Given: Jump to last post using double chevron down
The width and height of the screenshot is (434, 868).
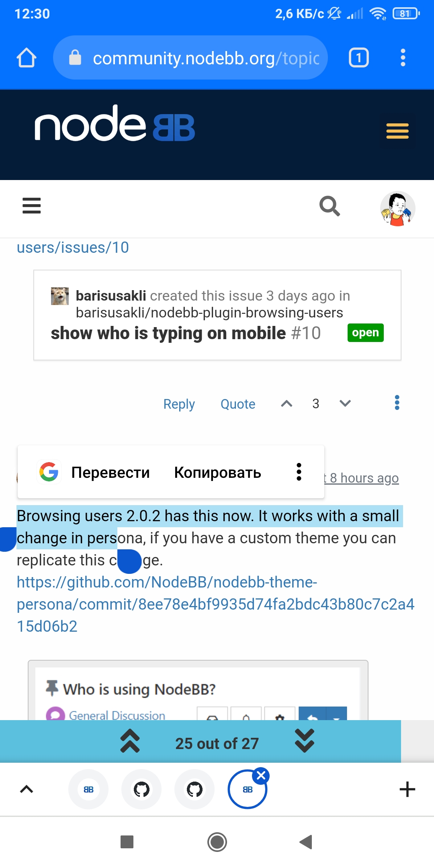Looking at the screenshot, I should click(x=304, y=742).
